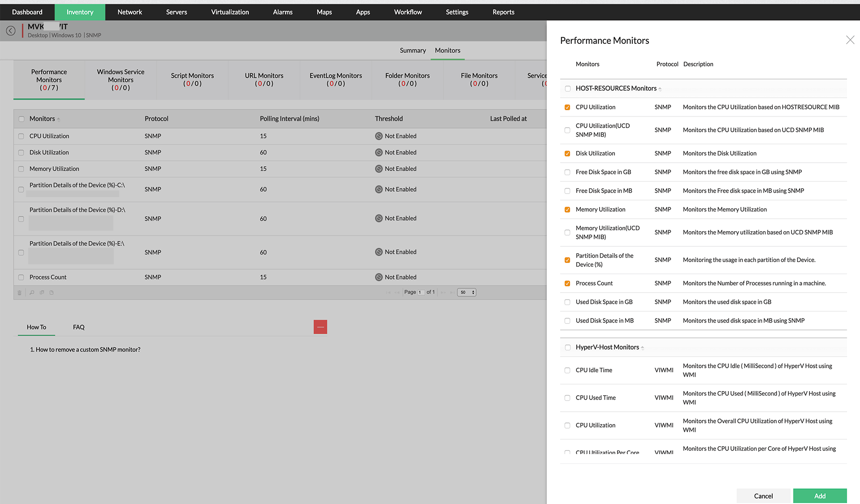Click the red minus collapse icon
Image resolution: width=860 pixels, height=504 pixels.
pyautogui.click(x=320, y=327)
